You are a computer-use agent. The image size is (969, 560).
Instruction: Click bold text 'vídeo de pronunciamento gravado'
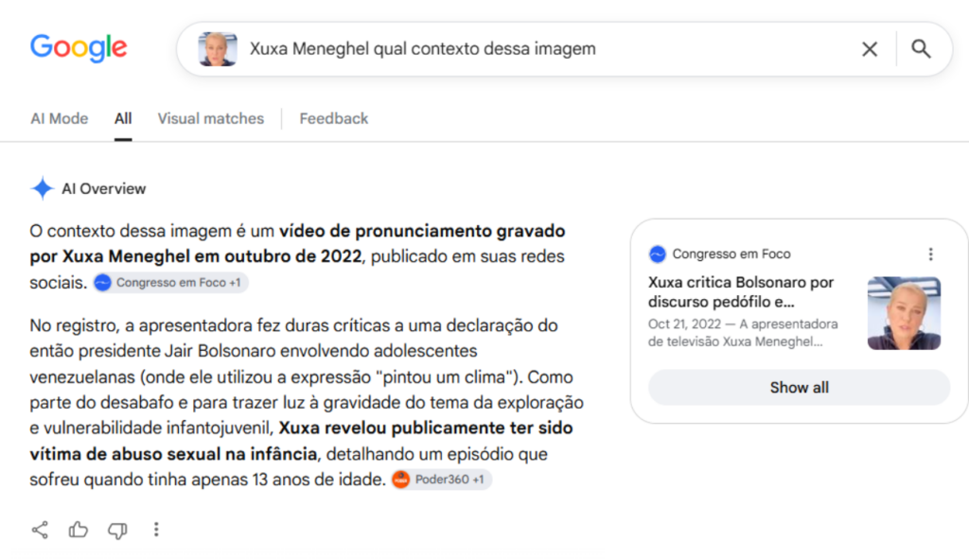tap(422, 231)
